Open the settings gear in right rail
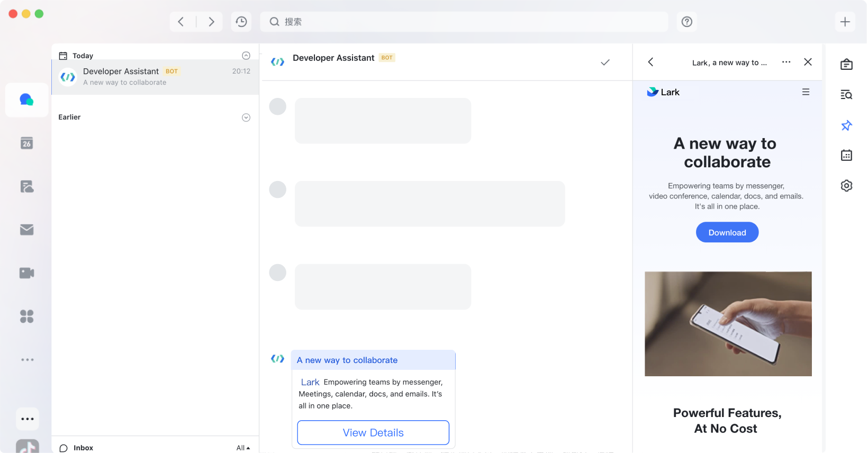The image size is (868, 453). (846, 186)
